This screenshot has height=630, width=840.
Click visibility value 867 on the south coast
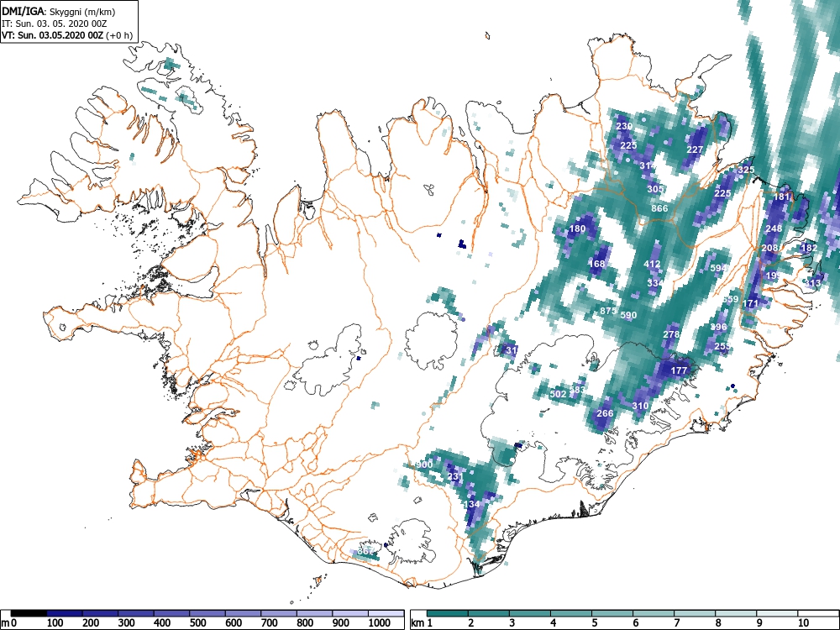[366, 551]
